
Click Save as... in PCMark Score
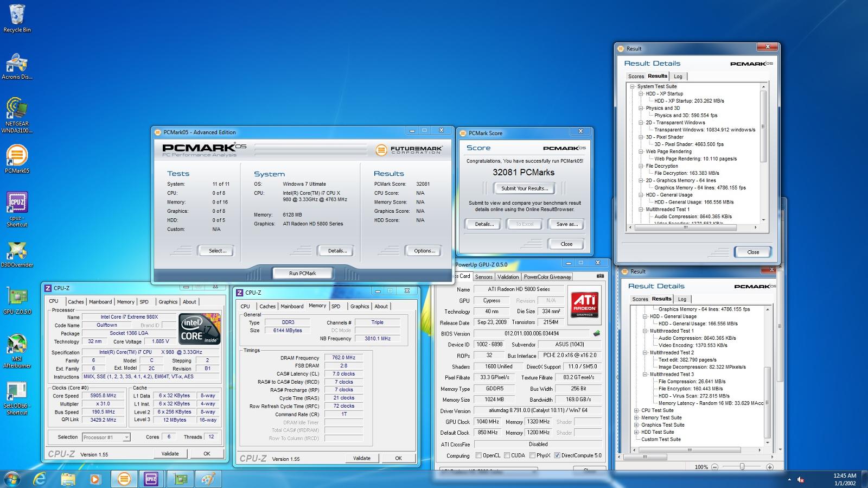tap(566, 224)
